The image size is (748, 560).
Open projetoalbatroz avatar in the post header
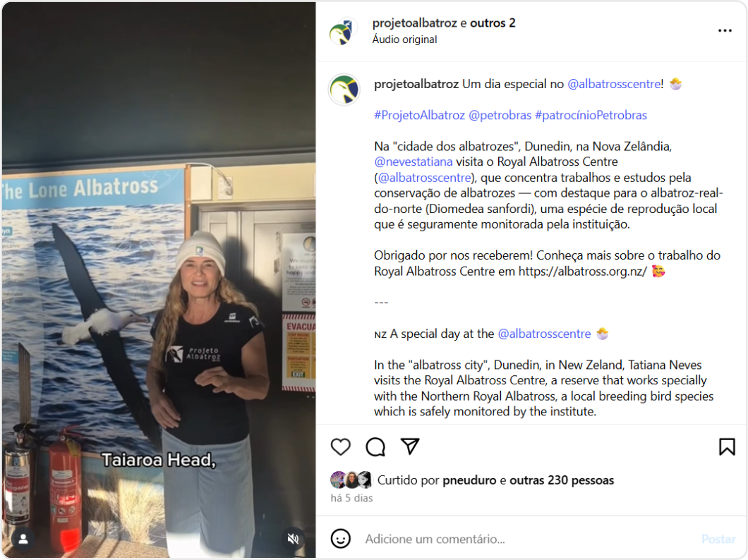(x=343, y=32)
